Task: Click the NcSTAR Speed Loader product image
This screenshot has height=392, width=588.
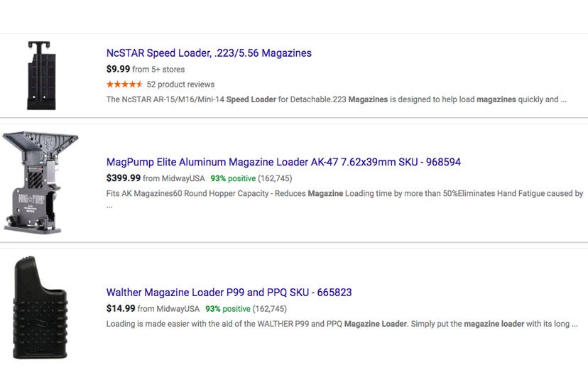Action: click(42, 75)
